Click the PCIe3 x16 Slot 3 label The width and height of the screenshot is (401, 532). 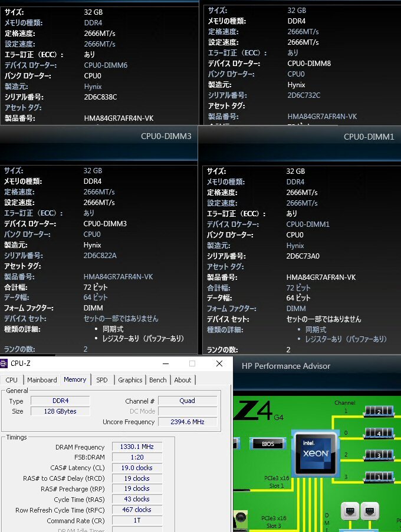[274, 522]
